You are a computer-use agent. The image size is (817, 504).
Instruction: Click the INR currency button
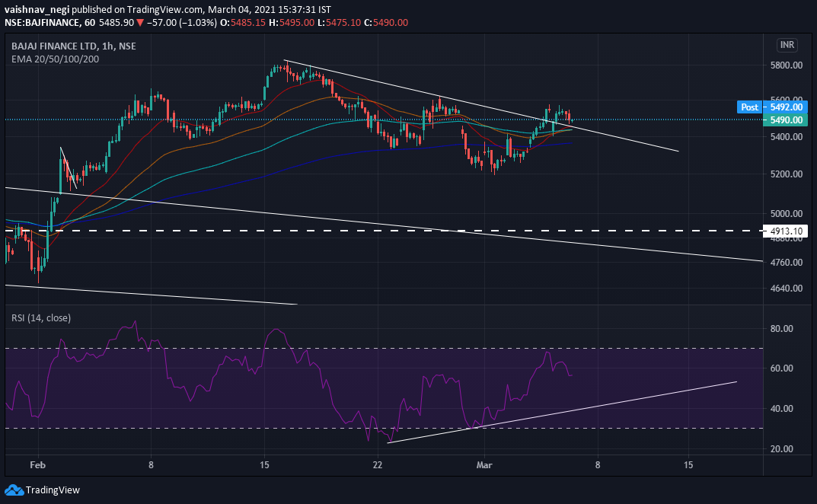tap(787, 46)
